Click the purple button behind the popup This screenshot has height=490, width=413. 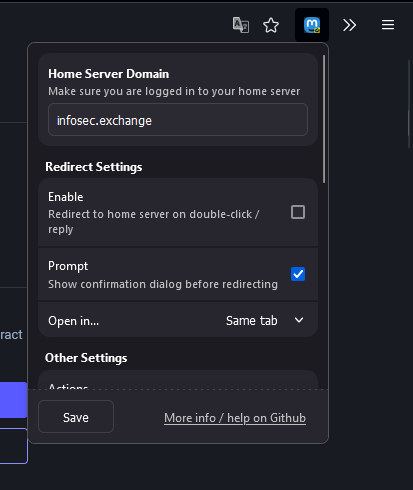[x=13, y=400]
